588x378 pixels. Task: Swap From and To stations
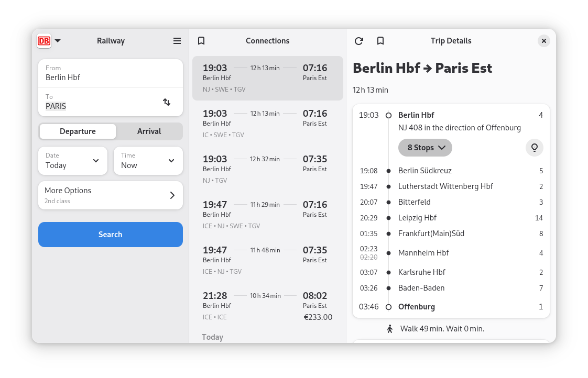167,102
